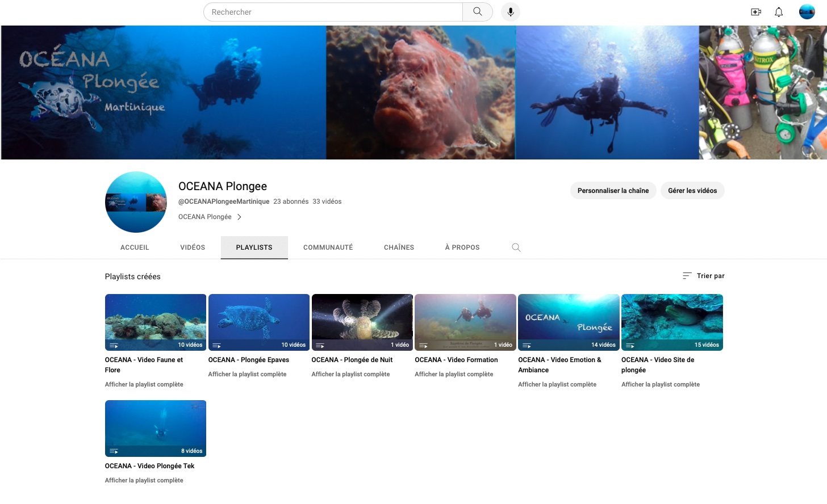
Task: Click the channel banner image
Action: pyautogui.click(x=413, y=93)
